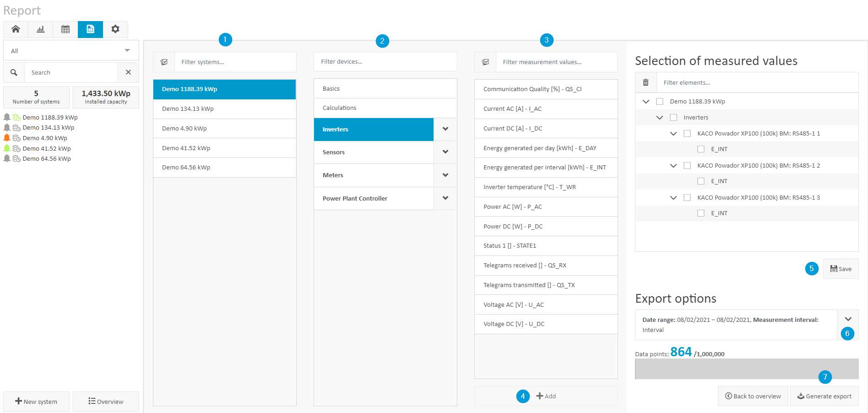Open the All portfolio dropdown
The width and height of the screenshot is (868, 413).
tap(71, 50)
